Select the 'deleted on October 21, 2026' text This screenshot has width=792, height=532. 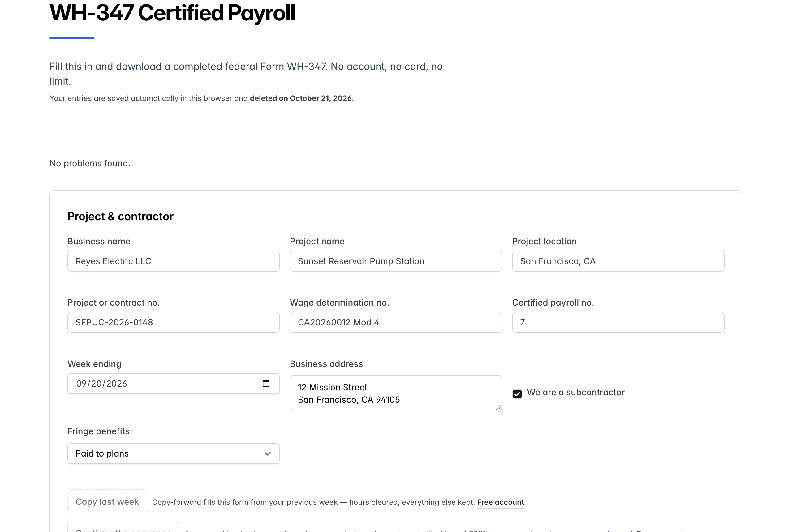[301, 98]
